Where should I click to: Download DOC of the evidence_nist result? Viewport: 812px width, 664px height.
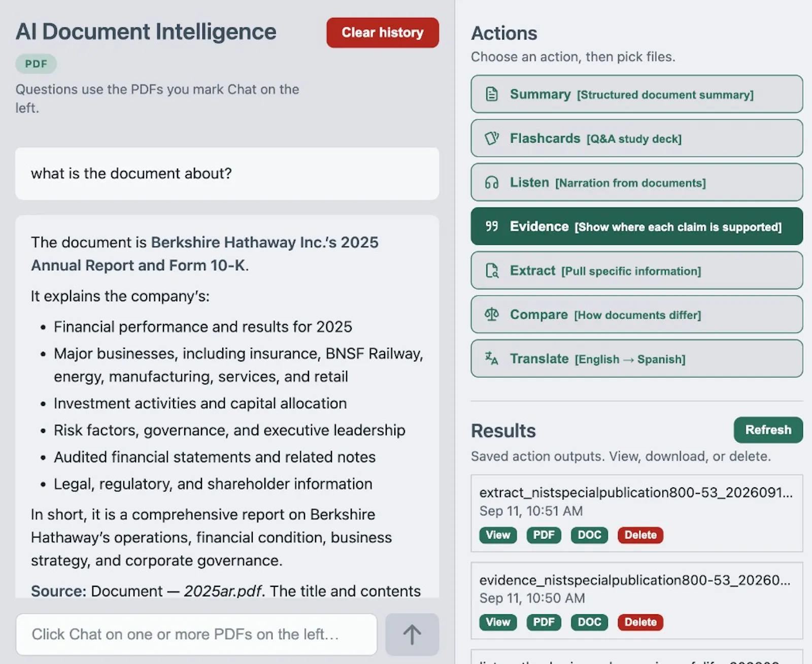(589, 622)
